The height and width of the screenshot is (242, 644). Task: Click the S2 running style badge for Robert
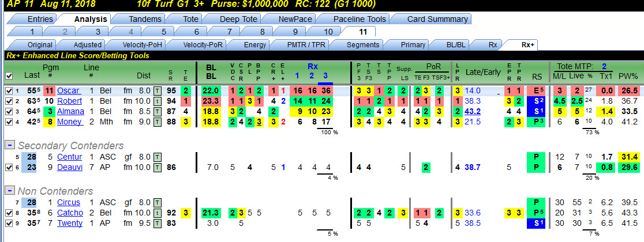537,101
